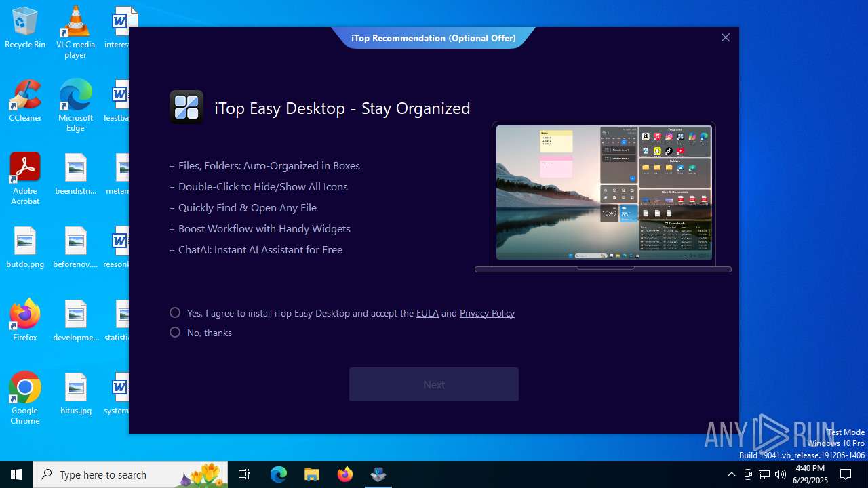Select VLC media player desktop icon
868x488 pixels.
coord(75,33)
